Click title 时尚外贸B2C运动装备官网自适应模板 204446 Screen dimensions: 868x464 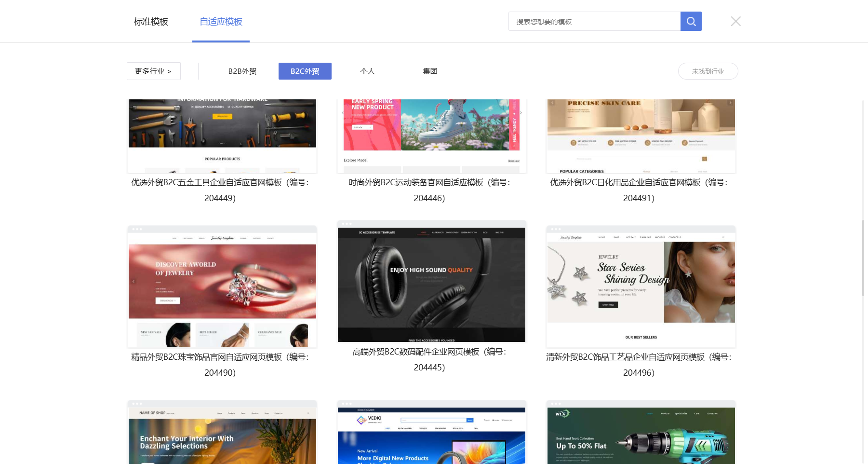click(429, 190)
